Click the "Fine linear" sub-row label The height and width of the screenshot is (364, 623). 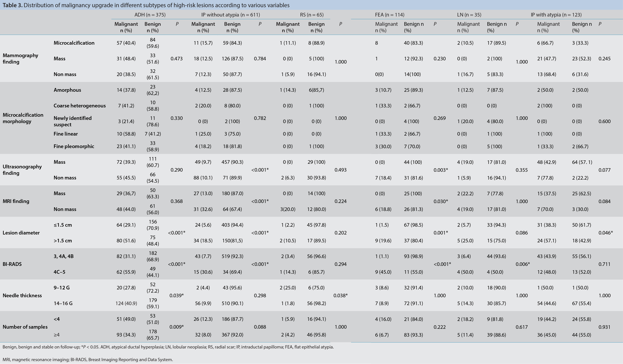pyautogui.click(x=66, y=134)
